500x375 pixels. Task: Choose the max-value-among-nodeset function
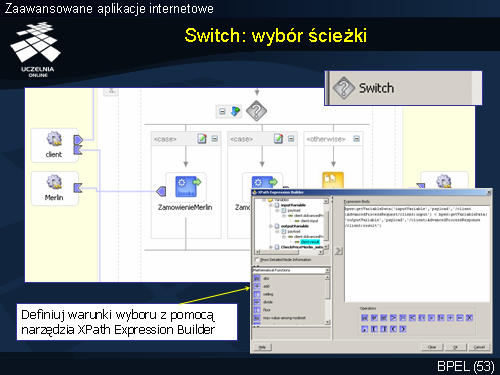(284, 318)
